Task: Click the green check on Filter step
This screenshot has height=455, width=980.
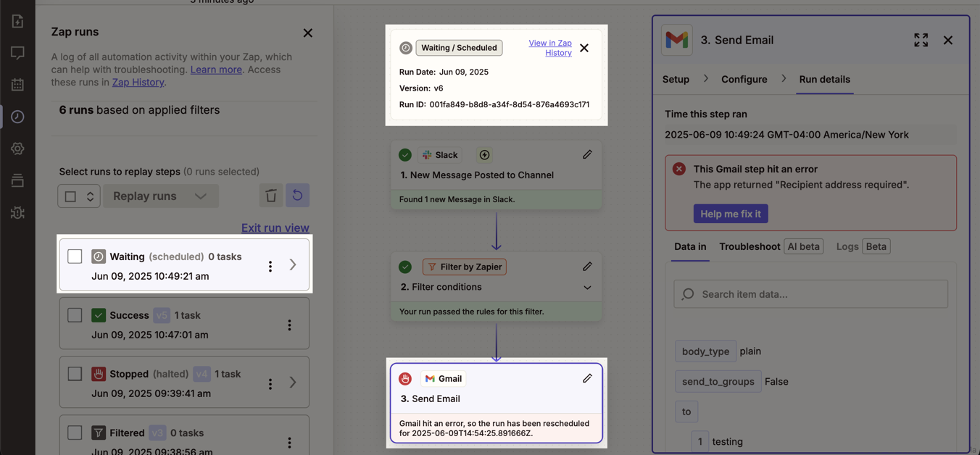Action: [405, 267]
